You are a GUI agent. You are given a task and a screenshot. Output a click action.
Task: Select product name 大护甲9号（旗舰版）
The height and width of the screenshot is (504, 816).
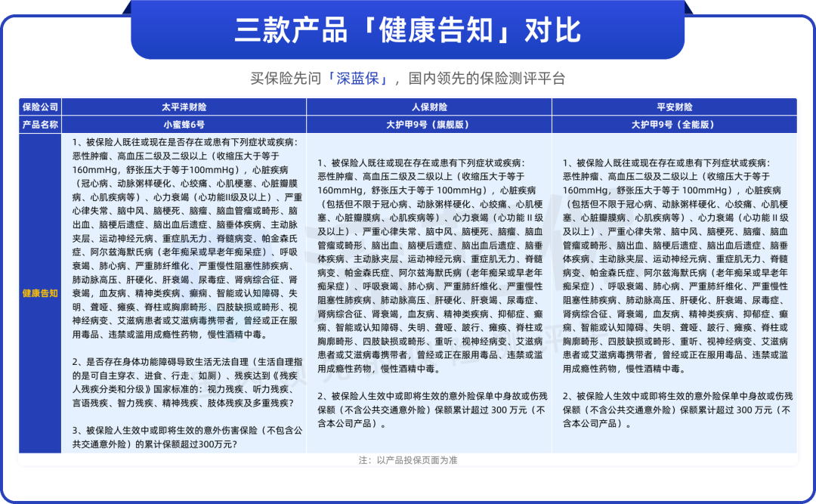[x=429, y=125]
